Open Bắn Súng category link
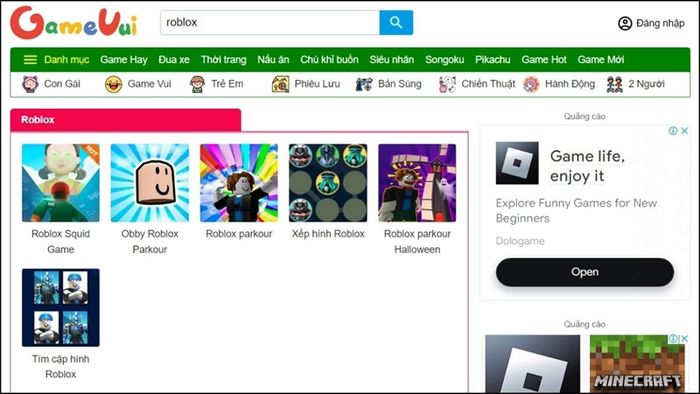Viewport: 700px width, 394px height. tap(399, 84)
